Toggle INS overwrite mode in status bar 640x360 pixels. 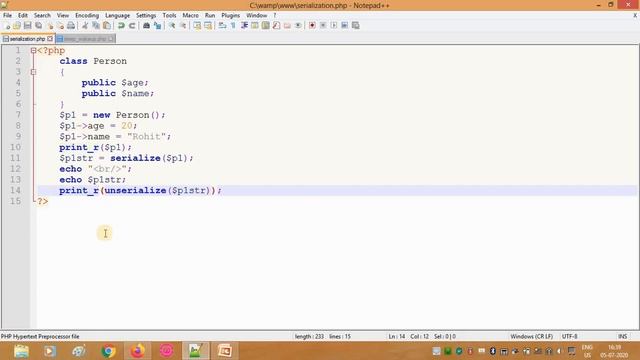click(x=622, y=336)
